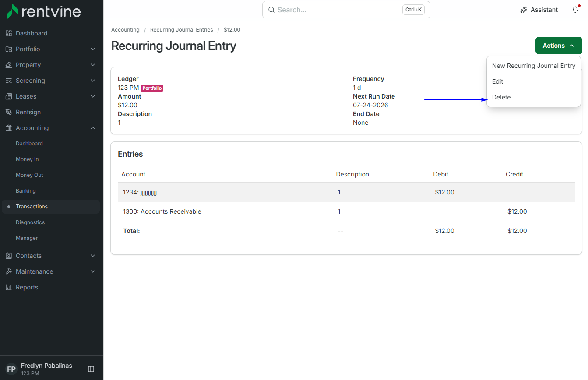Go to Money Out
The width and height of the screenshot is (588, 380).
point(29,175)
